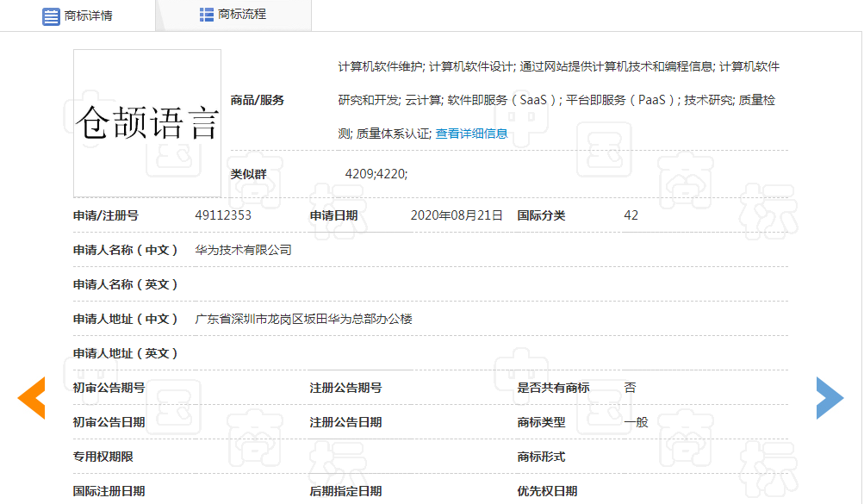This screenshot has height=504, width=864.
Task: Select application date 2020年08月21日
Action: pyautogui.click(x=457, y=215)
